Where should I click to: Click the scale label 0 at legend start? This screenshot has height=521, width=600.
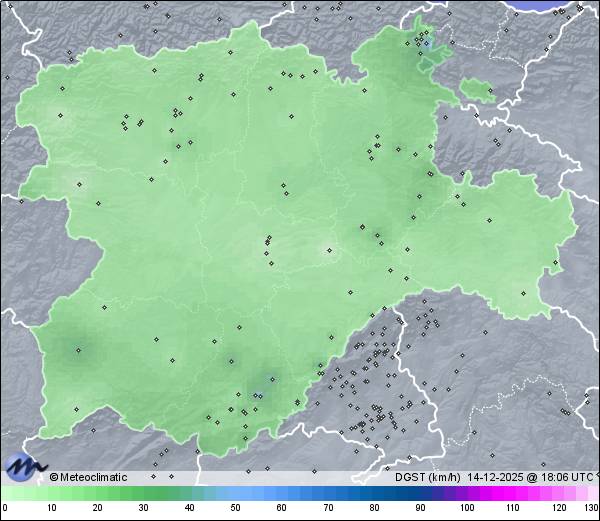pyautogui.click(x=5, y=508)
